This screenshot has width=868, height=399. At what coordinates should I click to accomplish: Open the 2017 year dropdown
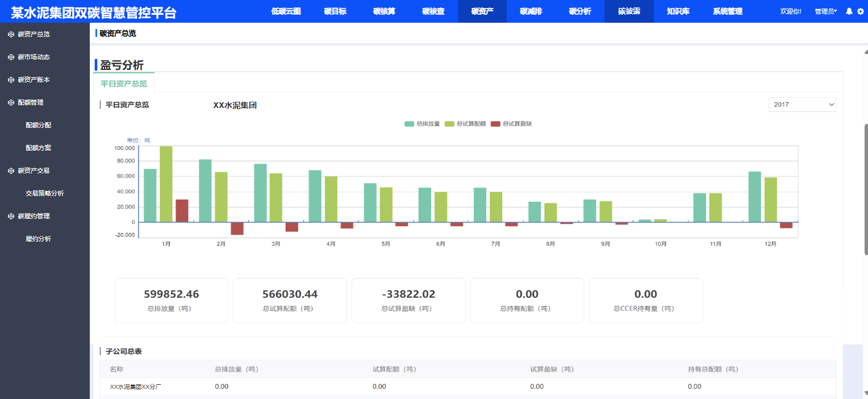coord(802,105)
